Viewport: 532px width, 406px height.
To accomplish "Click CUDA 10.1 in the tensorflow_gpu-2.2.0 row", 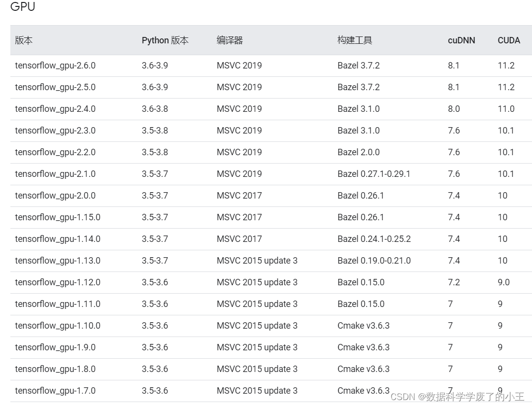I will pos(506,152).
